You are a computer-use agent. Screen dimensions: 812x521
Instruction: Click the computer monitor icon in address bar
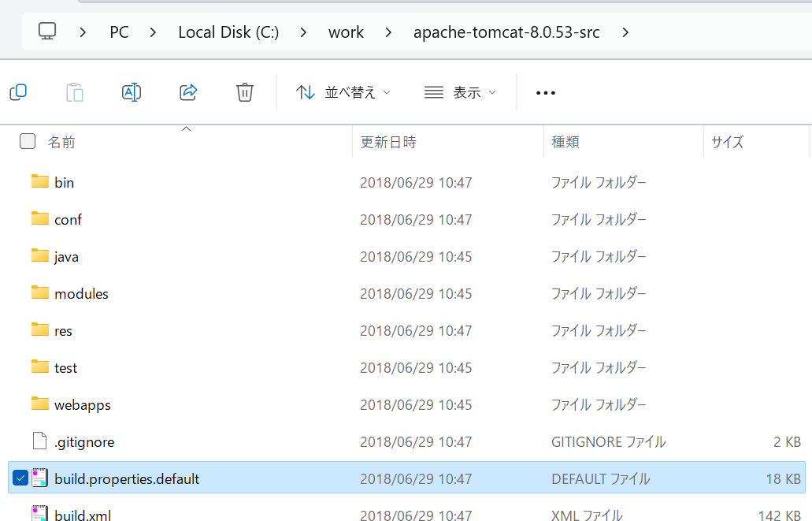[47, 32]
